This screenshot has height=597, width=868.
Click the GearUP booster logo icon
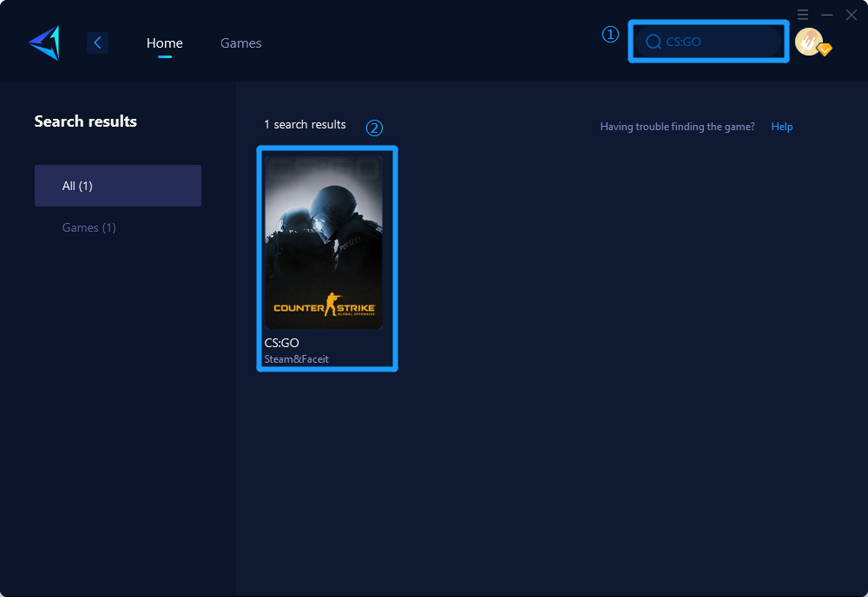44,43
